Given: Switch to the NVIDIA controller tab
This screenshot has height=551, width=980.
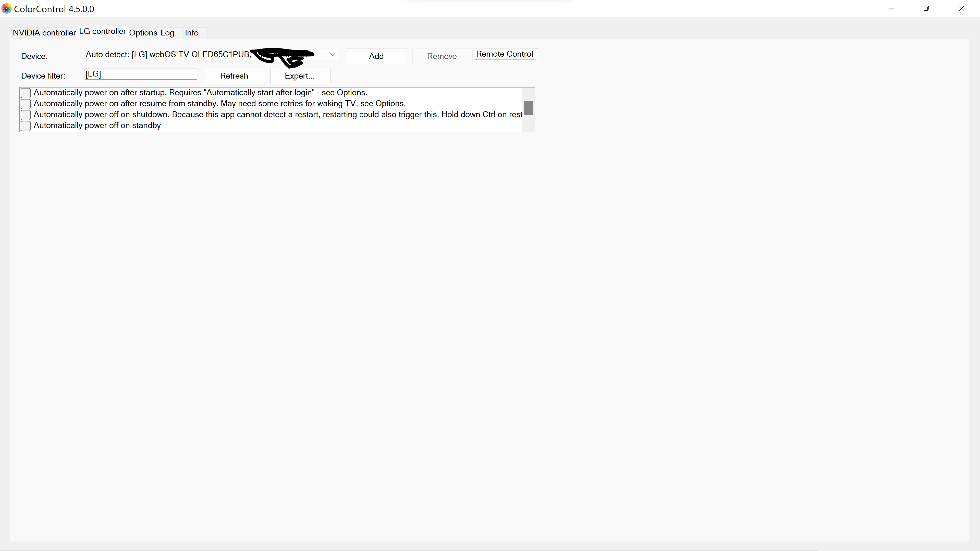Looking at the screenshot, I should tap(44, 33).
